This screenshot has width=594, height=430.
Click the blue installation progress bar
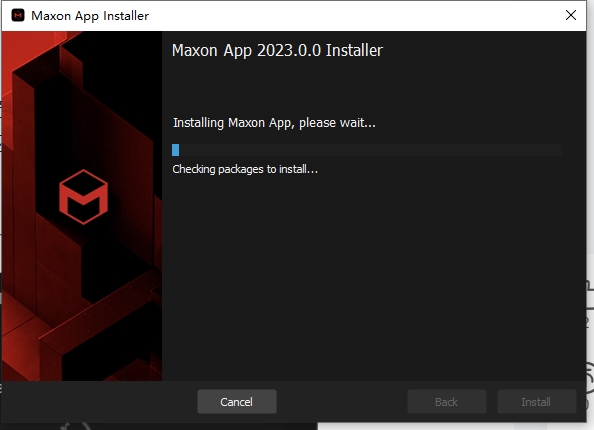367,150
